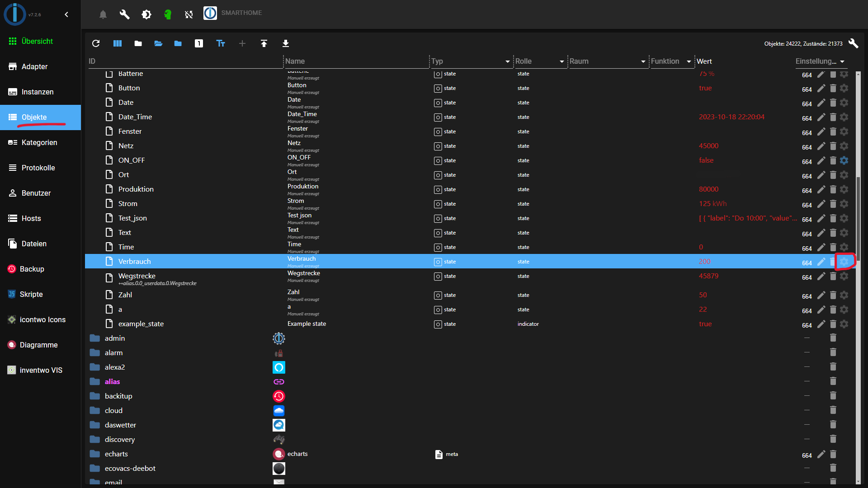
Task: Open custom settings gear for ON_OFF
Action: (844, 160)
